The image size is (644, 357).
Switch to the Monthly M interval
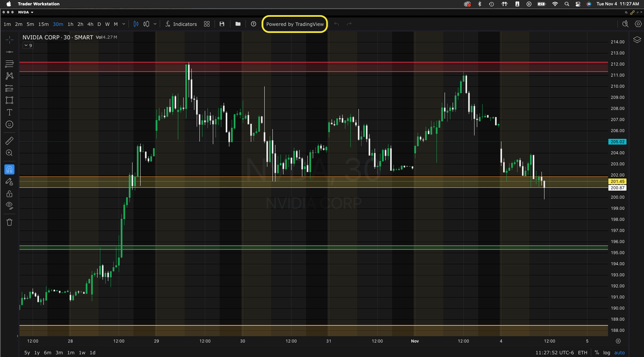[115, 24]
